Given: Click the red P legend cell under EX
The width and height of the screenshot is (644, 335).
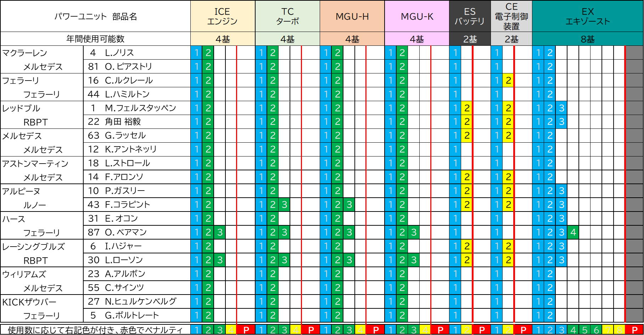Looking at the screenshot, I should tap(634, 330).
